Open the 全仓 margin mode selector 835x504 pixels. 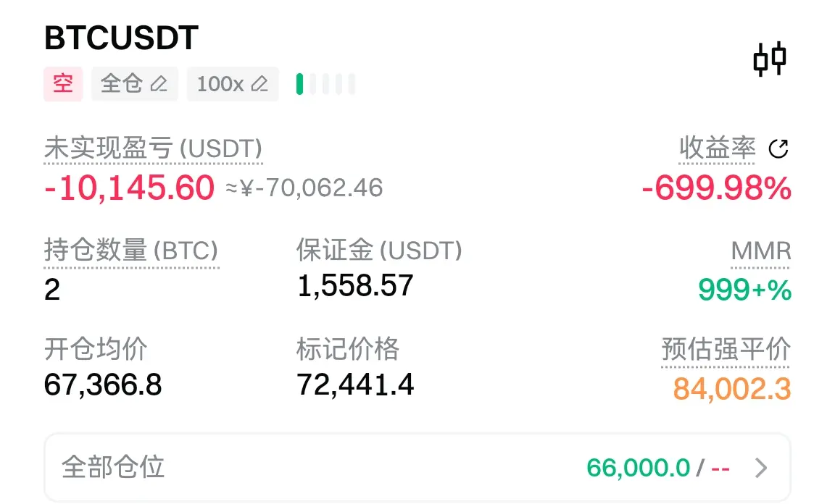[x=122, y=84]
